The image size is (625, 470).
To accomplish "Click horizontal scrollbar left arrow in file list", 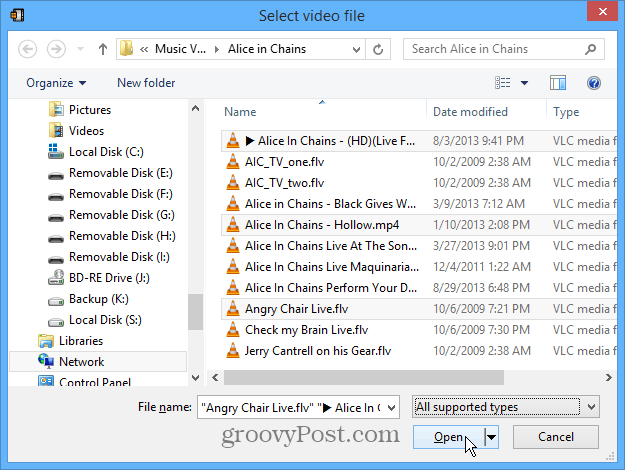I will click(x=215, y=378).
